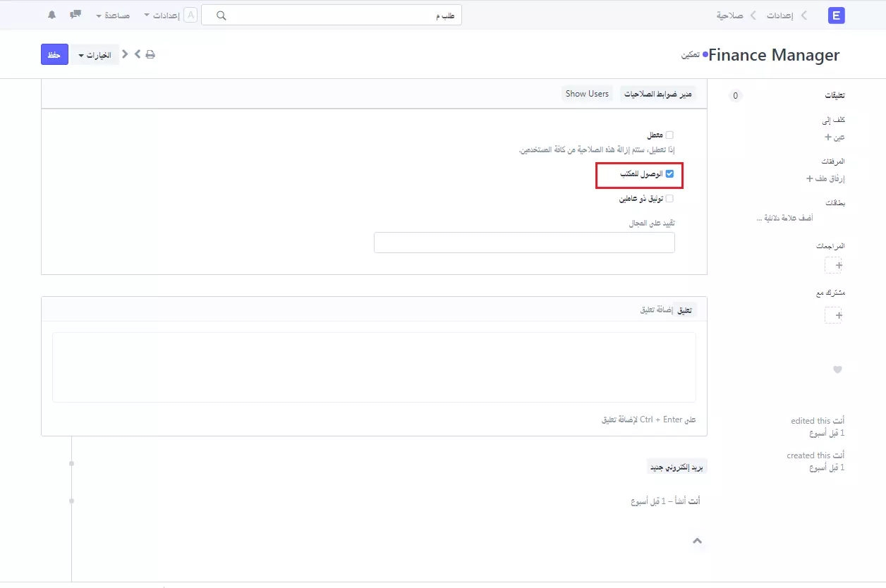Click the 'أنت أنشأ' timeline entry
The width and height of the screenshot is (886, 588).
point(665,501)
